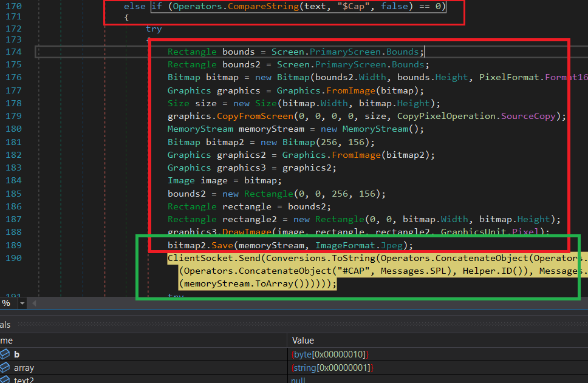Click the null value of text2
This screenshot has height=383, width=588.
click(298, 380)
